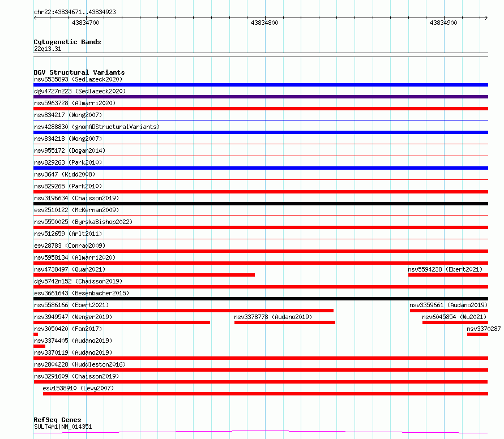
Task: Select the nsv3370287 variant label
Action: [x=484, y=329]
